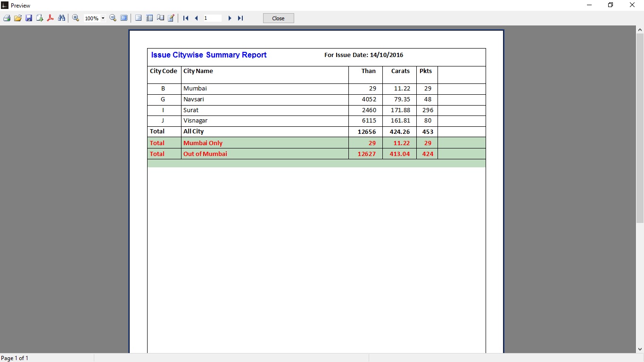Click Surat Pkts value 296

[x=428, y=110]
